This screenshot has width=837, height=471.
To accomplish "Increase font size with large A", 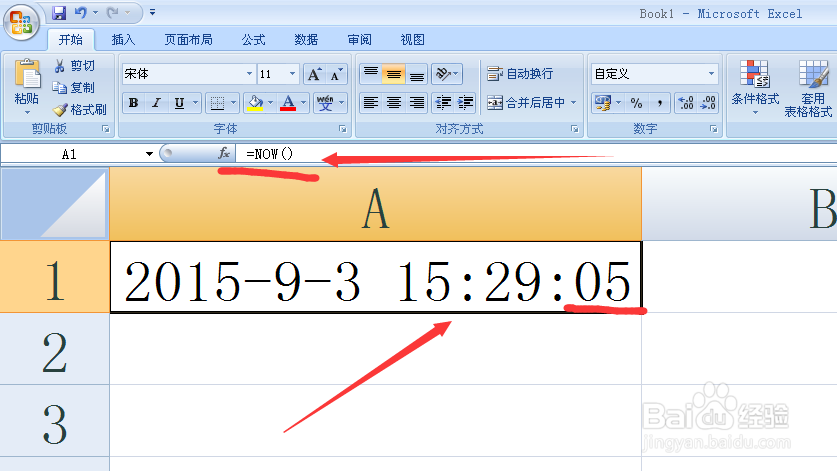I will [314, 74].
